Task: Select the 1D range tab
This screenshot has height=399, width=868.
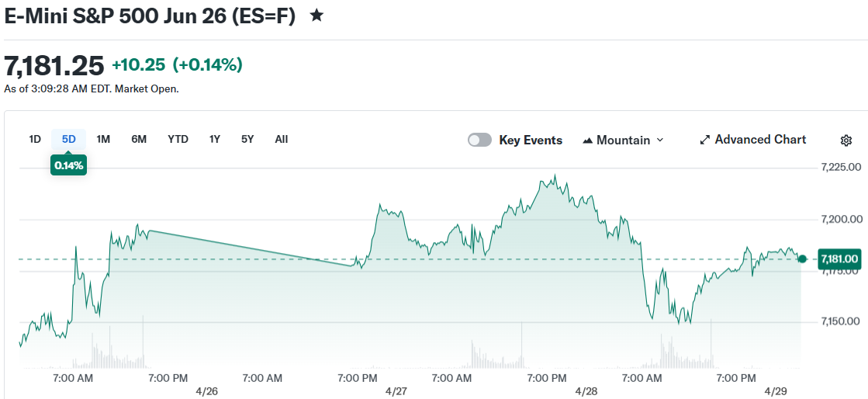Action: [35, 139]
